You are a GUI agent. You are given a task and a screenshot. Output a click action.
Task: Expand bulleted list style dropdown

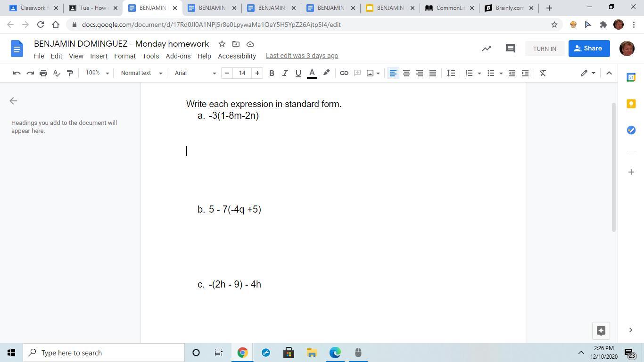click(x=501, y=73)
